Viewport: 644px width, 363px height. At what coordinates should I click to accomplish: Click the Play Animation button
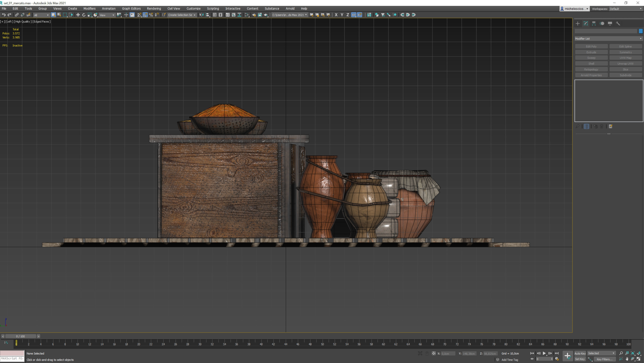pyautogui.click(x=544, y=353)
